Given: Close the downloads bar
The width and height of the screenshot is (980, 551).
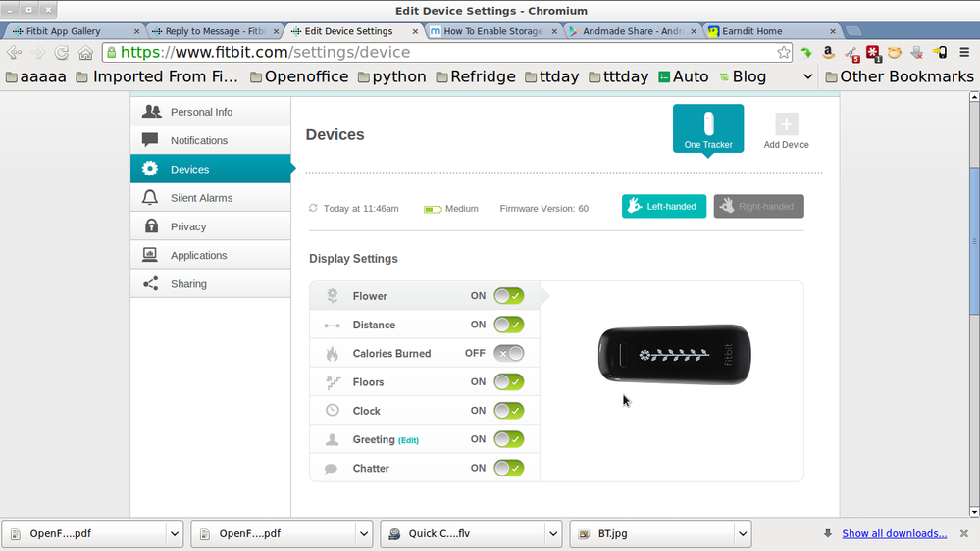Looking at the screenshot, I should [964, 533].
